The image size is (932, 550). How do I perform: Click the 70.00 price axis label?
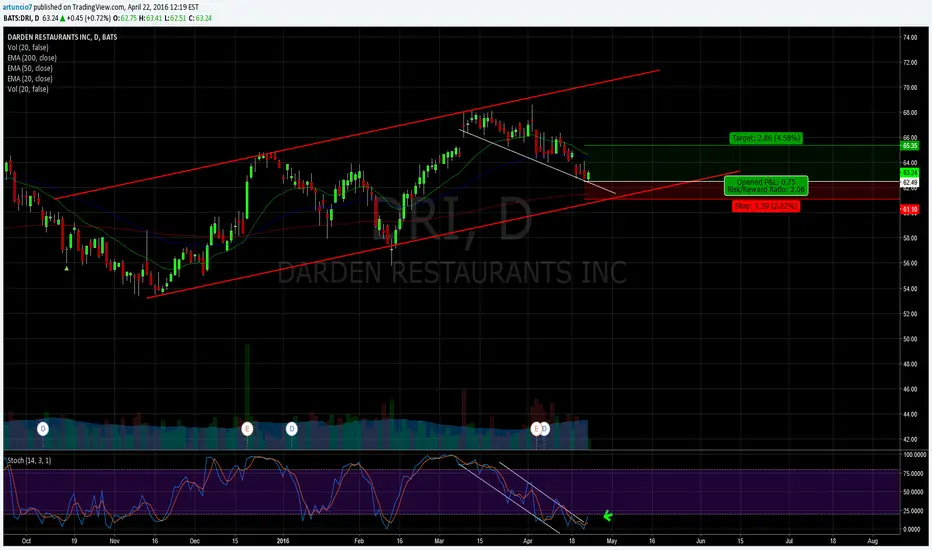(910, 87)
